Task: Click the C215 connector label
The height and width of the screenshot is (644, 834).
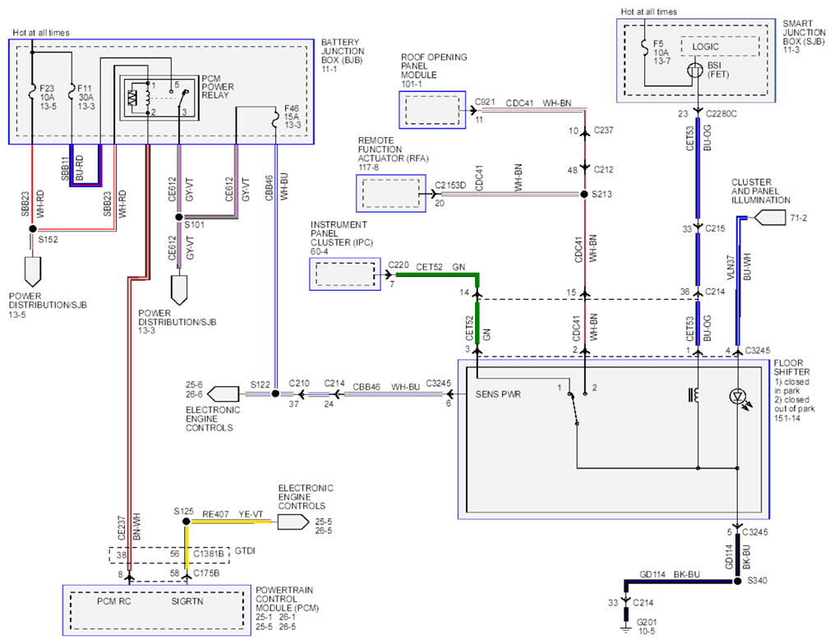Action: point(716,228)
